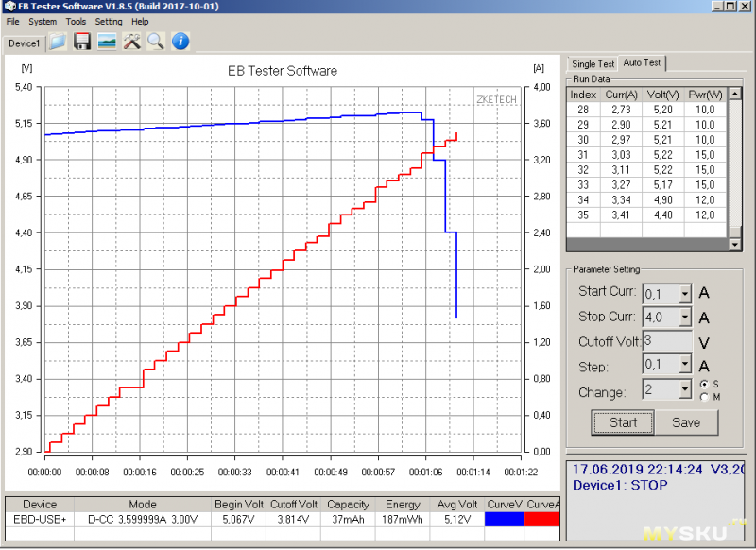Click the 3,814V Cutoff Volt value
The width and height of the screenshot is (756, 550).
(293, 519)
